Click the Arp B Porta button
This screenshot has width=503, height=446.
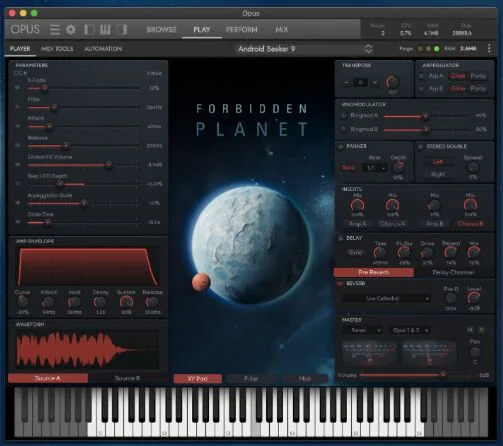(x=478, y=89)
